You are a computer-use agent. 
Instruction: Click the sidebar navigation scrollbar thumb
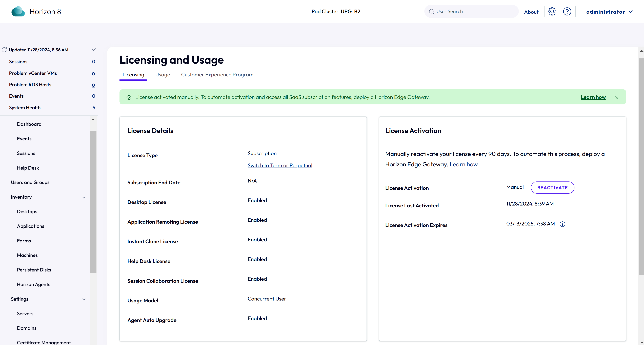click(x=93, y=202)
